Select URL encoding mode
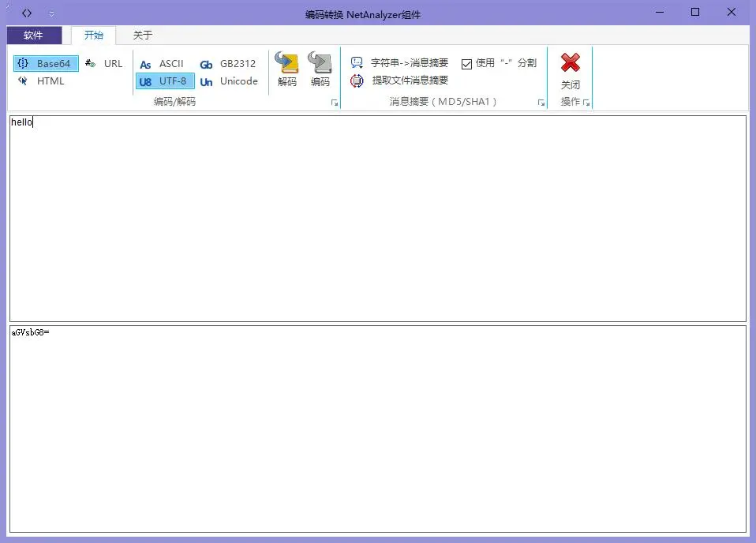Image resolution: width=756 pixels, height=543 pixels. tap(103, 64)
